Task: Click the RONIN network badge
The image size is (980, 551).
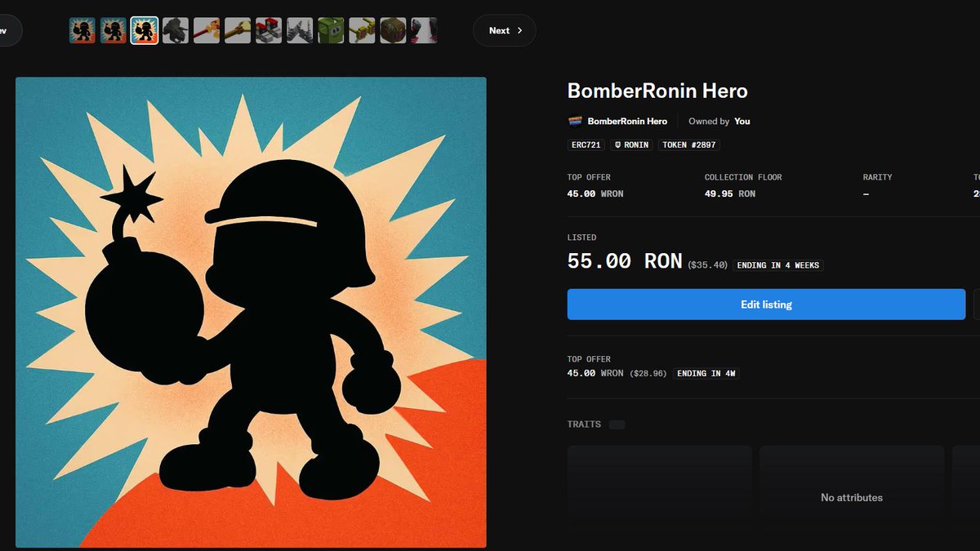Action: [630, 144]
